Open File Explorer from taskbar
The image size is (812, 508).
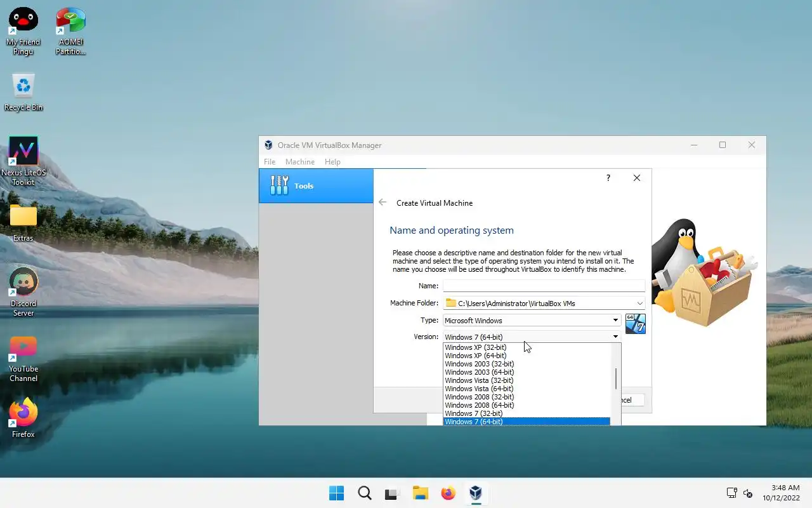coord(420,493)
